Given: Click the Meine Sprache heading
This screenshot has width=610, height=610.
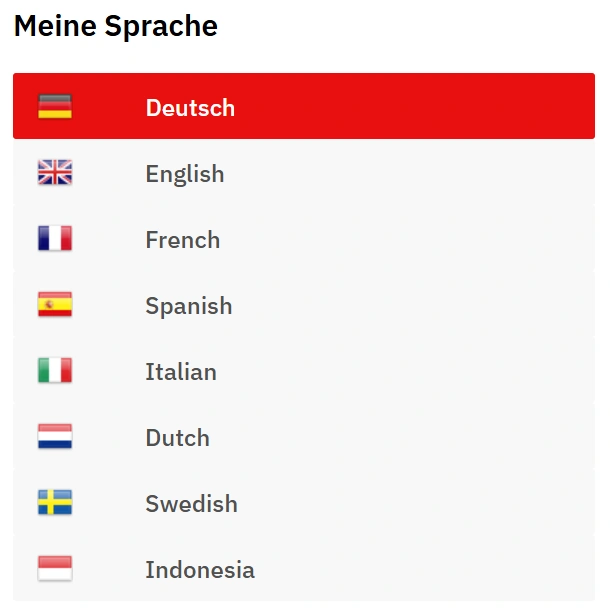Looking at the screenshot, I should 116,26.
